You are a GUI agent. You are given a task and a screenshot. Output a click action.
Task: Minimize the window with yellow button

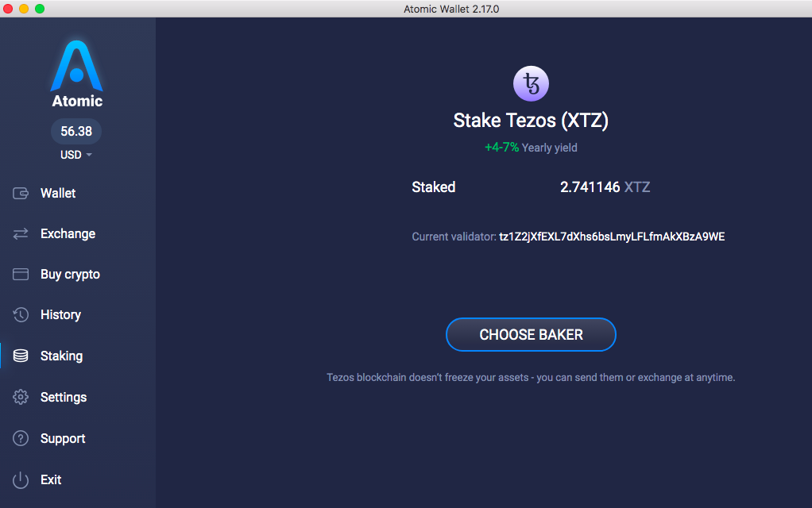(x=24, y=9)
